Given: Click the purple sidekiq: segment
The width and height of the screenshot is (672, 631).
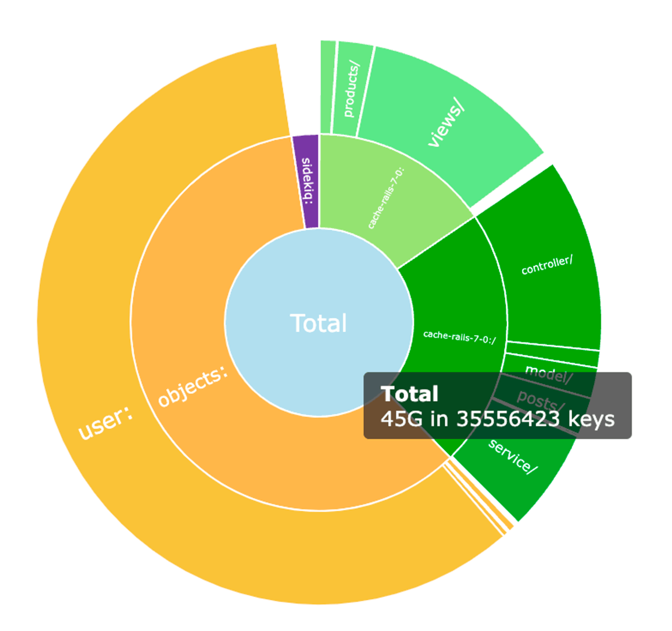Looking at the screenshot, I should pyautogui.click(x=307, y=181).
